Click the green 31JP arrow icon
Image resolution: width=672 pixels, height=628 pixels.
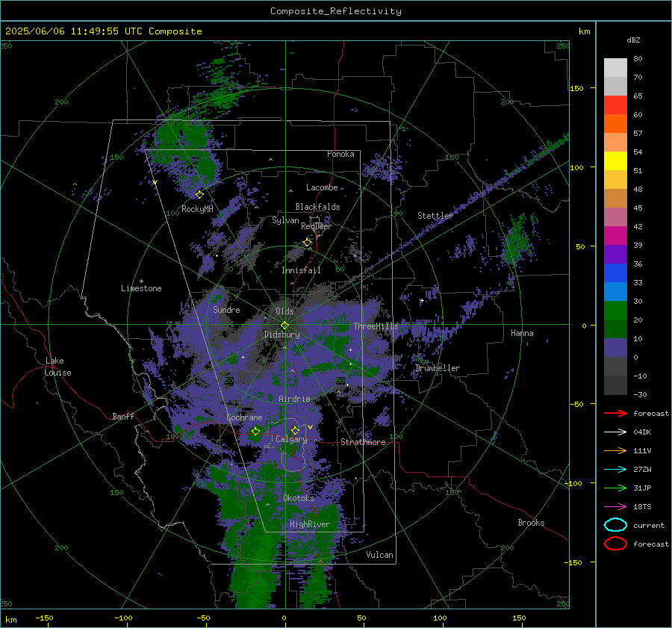615,488
